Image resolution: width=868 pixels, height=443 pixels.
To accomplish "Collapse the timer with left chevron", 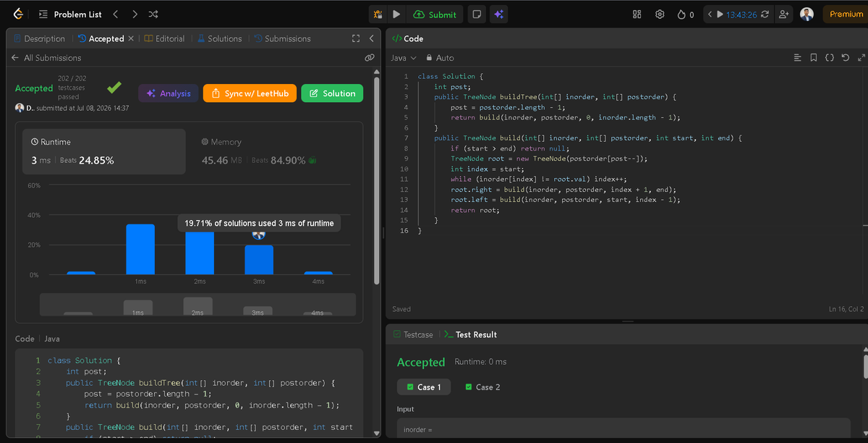I will 710,14.
